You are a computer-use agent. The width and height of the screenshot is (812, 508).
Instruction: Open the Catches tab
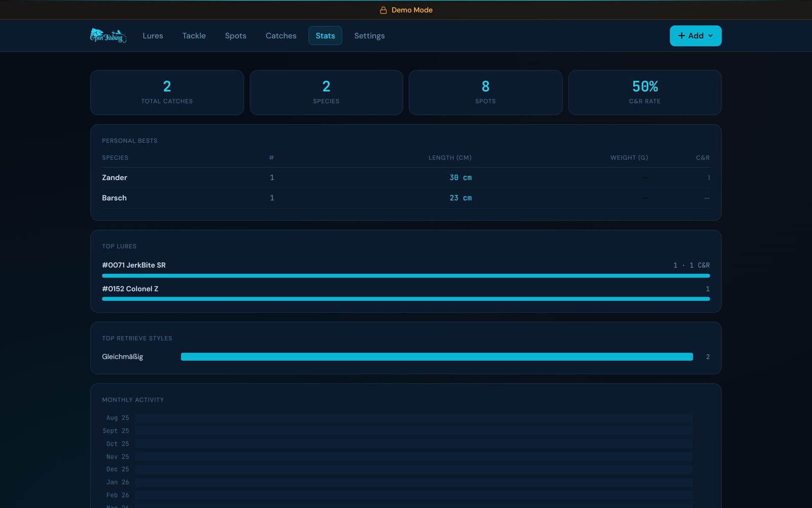[281, 36]
